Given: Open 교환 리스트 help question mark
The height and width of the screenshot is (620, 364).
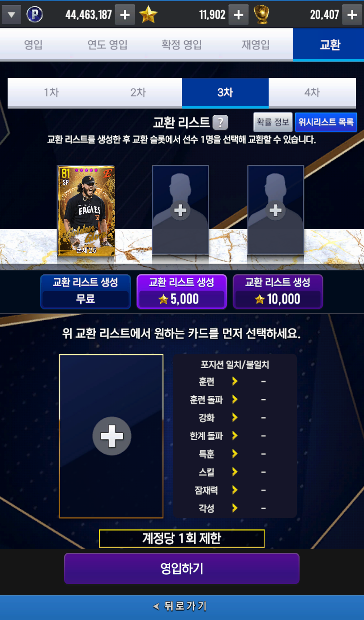Looking at the screenshot, I should click(220, 122).
